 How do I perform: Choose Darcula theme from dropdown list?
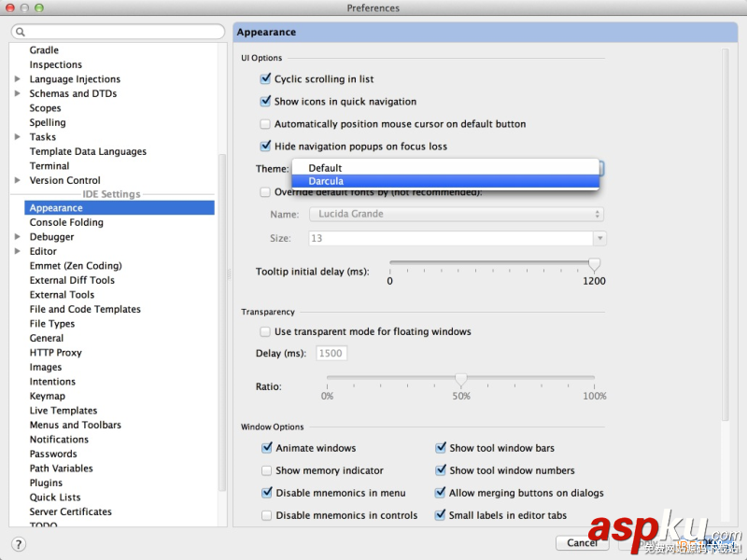point(445,181)
